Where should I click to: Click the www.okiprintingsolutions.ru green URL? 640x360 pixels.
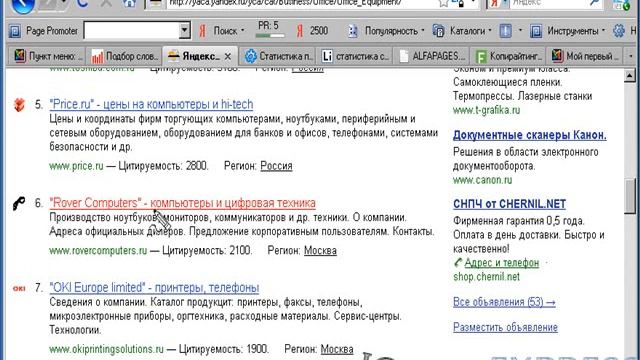[106, 349]
